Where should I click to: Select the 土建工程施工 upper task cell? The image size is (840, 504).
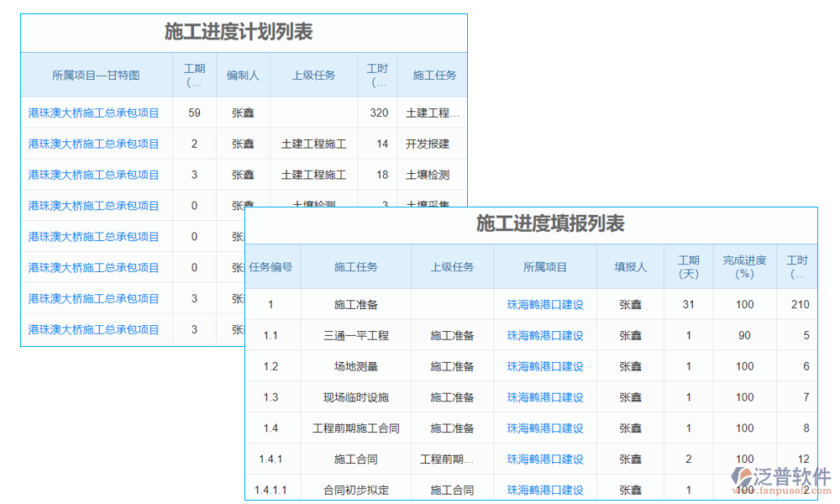point(313,144)
